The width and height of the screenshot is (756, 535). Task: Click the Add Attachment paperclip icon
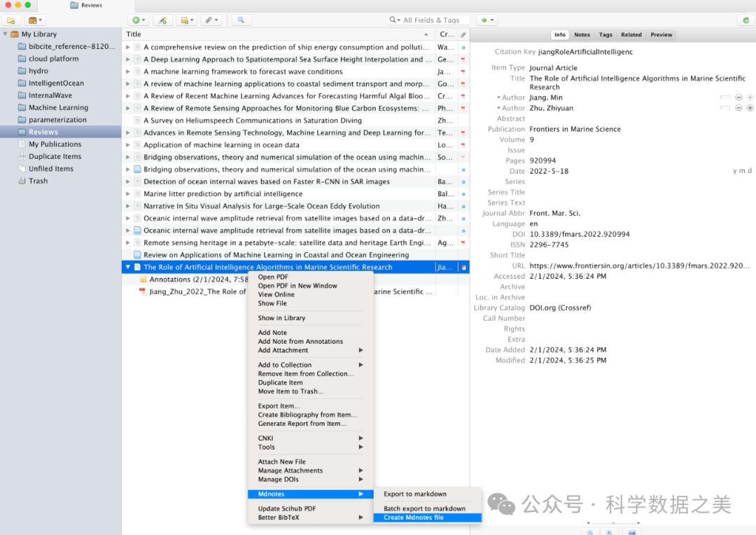[211, 20]
